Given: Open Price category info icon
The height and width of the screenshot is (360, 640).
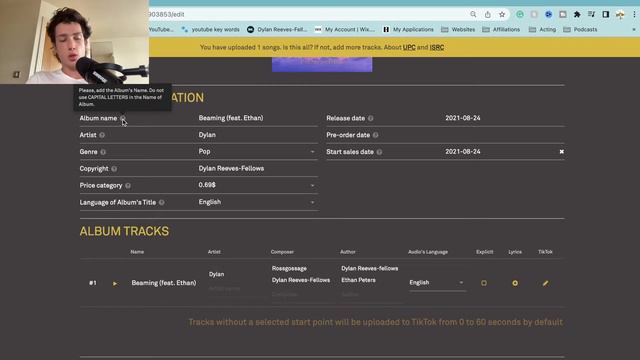Looking at the screenshot, I should click(x=128, y=186).
